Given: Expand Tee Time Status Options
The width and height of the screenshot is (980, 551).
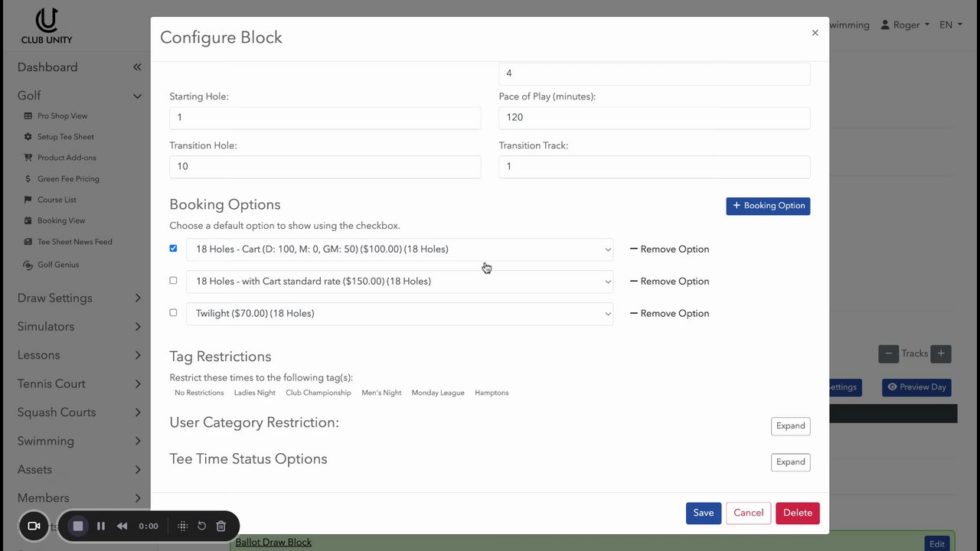Looking at the screenshot, I should pyautogui.click(x=790, y=462).
